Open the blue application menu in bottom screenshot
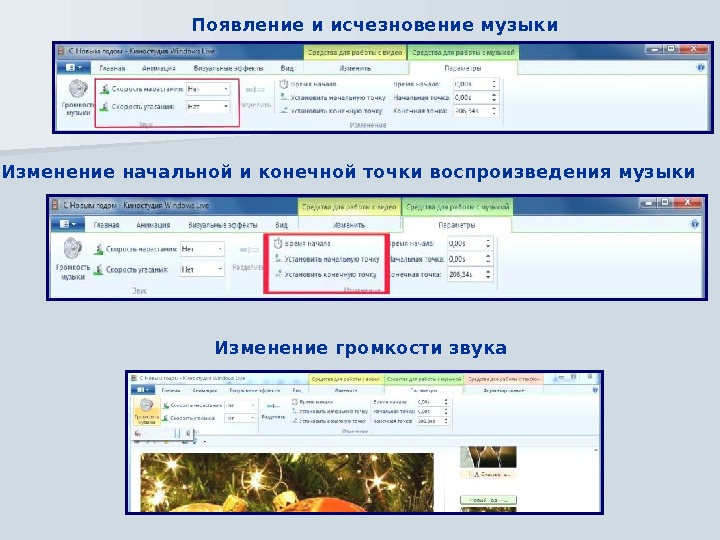 (143, 390)
